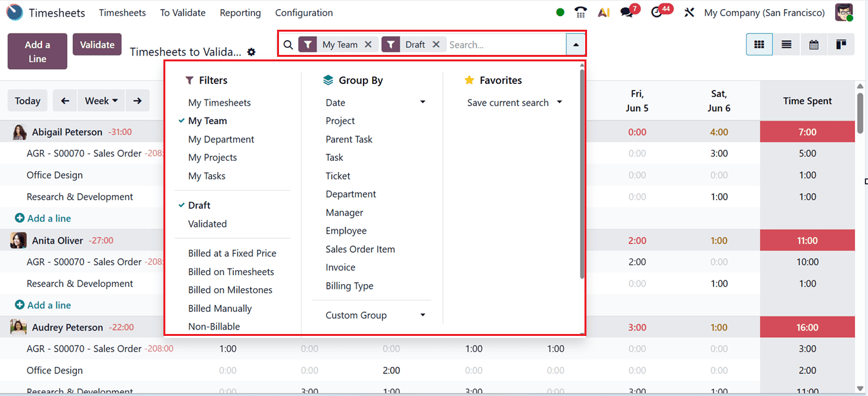Group by Invoice
Viewport: 868px width, 396px height.
click(340, 267)
